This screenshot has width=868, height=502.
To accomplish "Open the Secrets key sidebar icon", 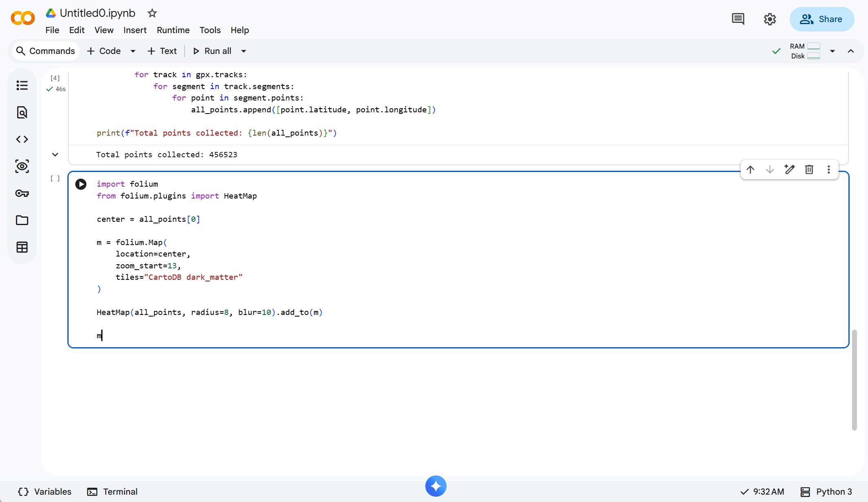I will (x=22, y=193).
